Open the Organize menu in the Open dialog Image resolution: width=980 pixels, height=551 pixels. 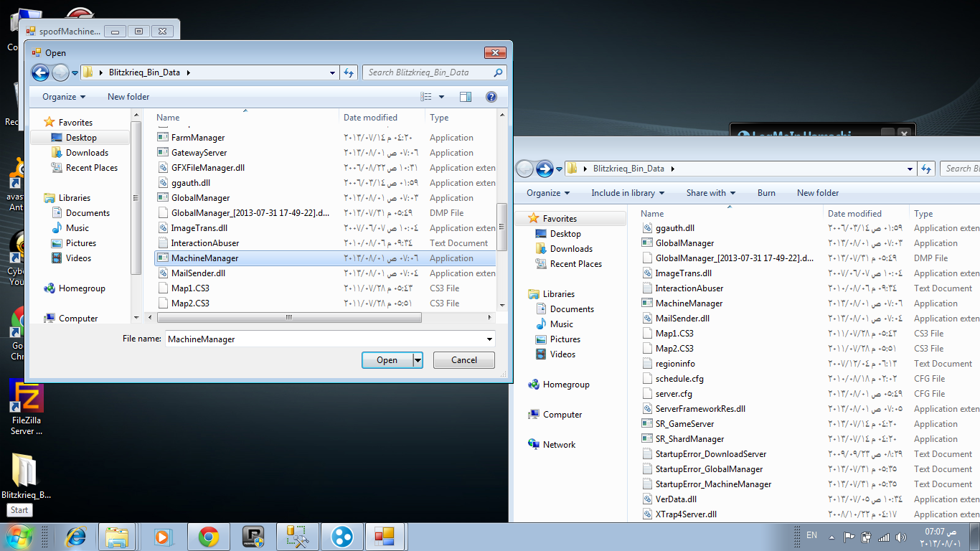pos(64,97)
